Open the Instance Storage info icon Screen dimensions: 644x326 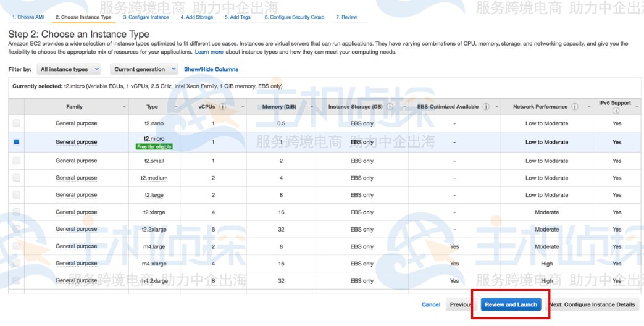tap(390, 107)
